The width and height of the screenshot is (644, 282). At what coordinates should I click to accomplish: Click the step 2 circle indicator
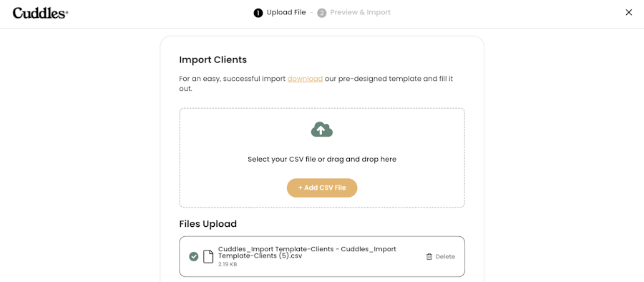[x=321, y=13]
